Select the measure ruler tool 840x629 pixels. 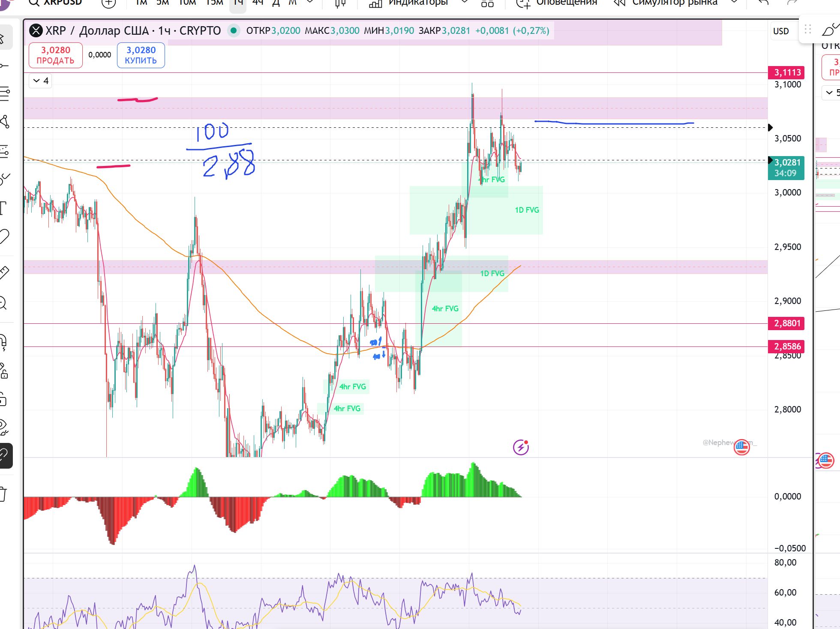tap(3, 271)
